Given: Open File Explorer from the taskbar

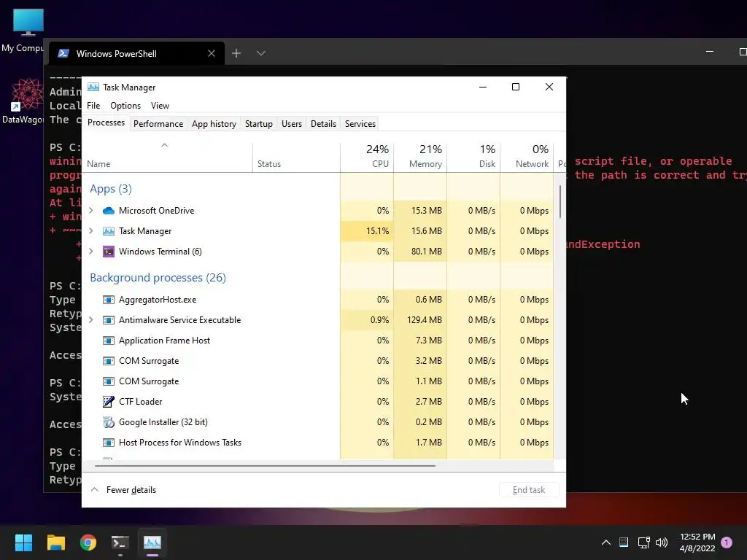Looking at the screenshot, I should pyautogui.click(x=55, y=542).
